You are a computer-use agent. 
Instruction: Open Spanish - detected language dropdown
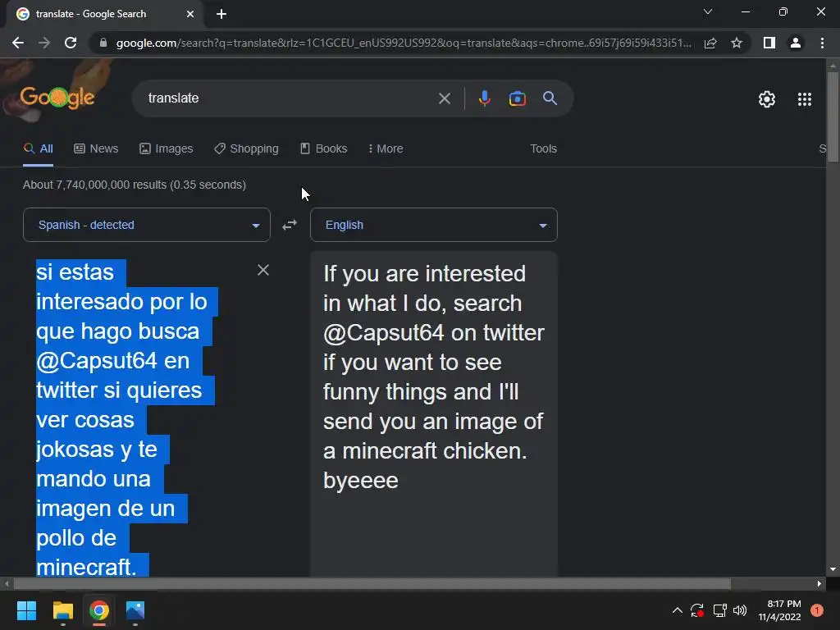point(147,225)
